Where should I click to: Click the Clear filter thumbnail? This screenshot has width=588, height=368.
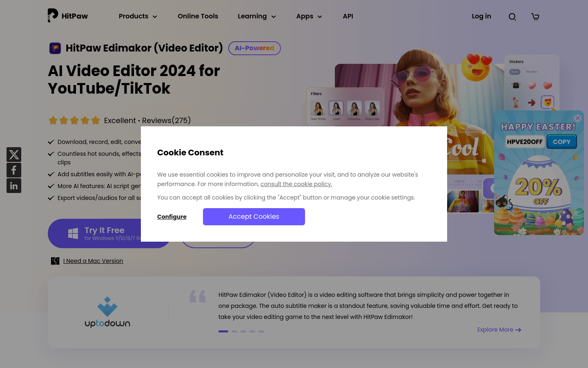[336, 108]
